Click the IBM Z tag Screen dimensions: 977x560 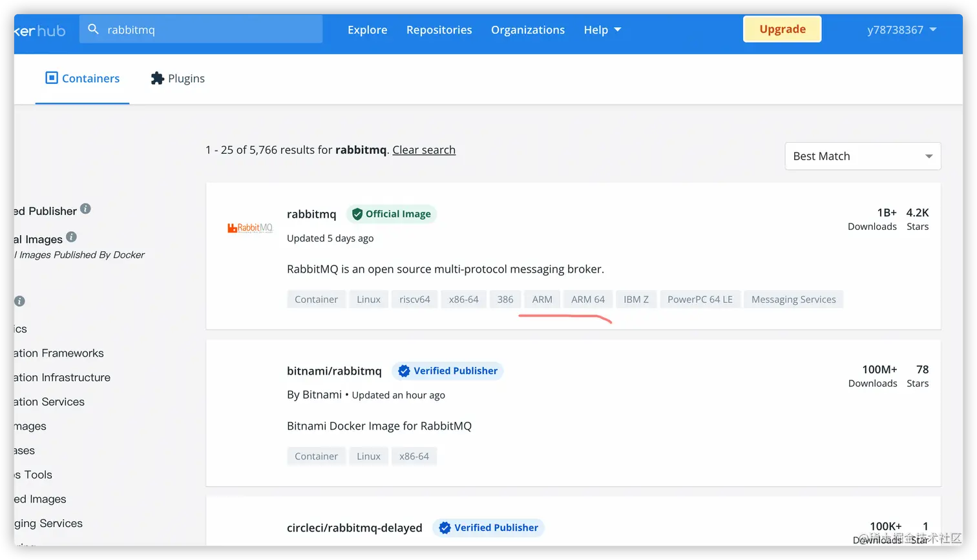pyautogui.click(x=636, y=299)
